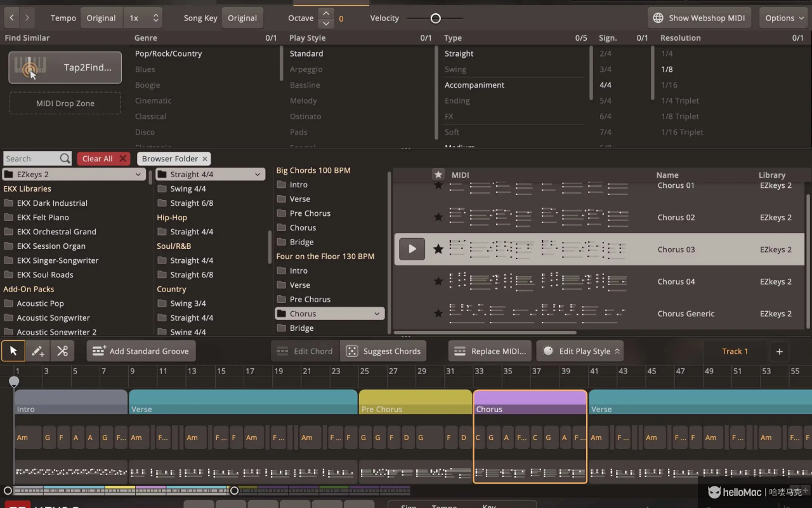Toggle Suggest Chords mode
Image resolution: width=812 pixels, height=508 pixels.
384,351
